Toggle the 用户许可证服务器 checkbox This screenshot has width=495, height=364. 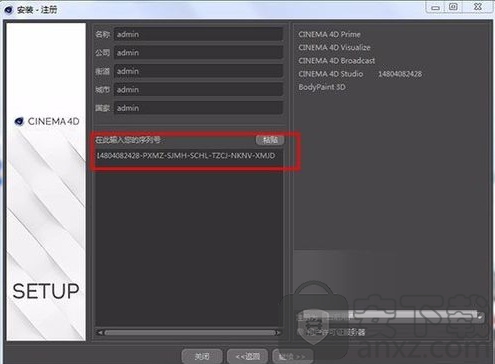pyautogui.click(x=300, y=332)
